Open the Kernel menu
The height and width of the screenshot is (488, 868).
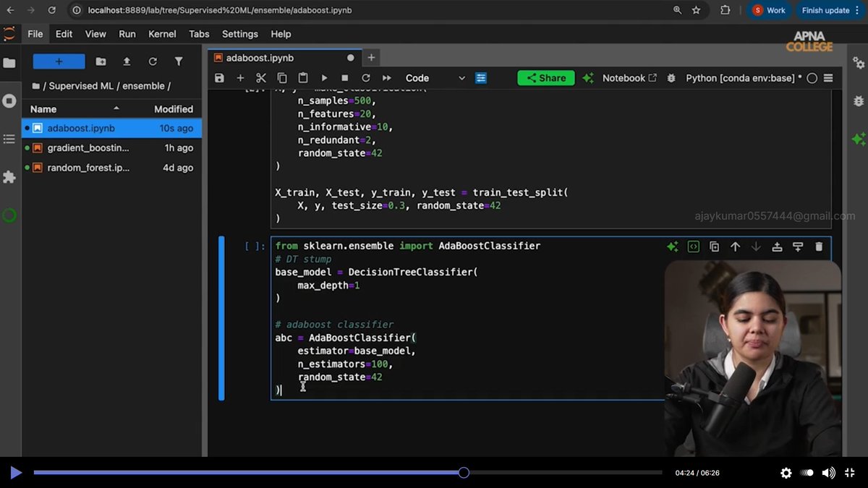point(162,34)
